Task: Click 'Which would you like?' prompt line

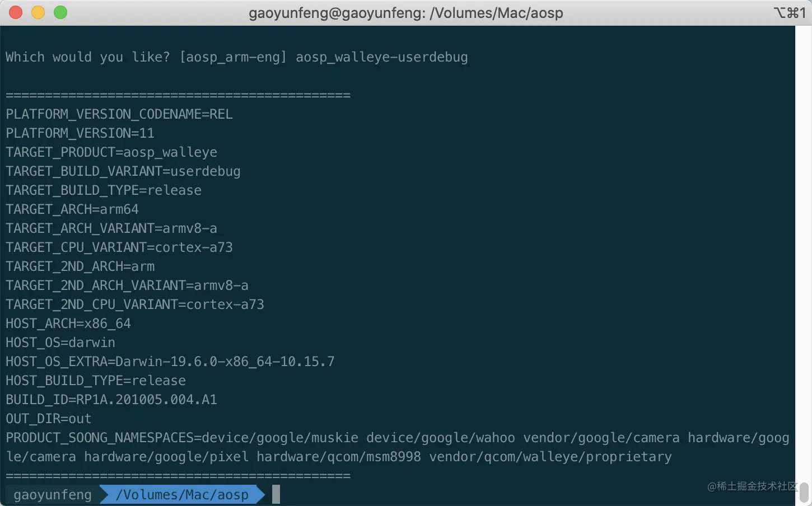Action: 237,57
